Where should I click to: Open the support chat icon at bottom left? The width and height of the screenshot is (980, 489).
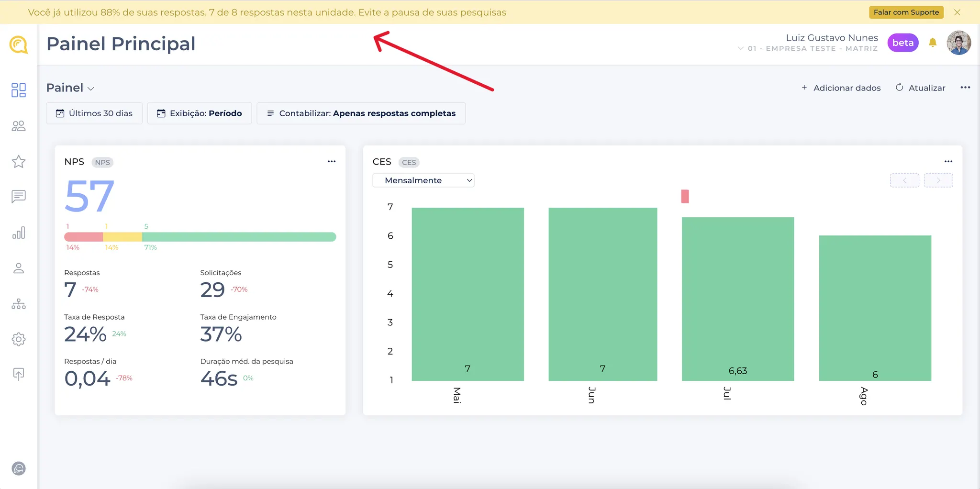(19, 468)
